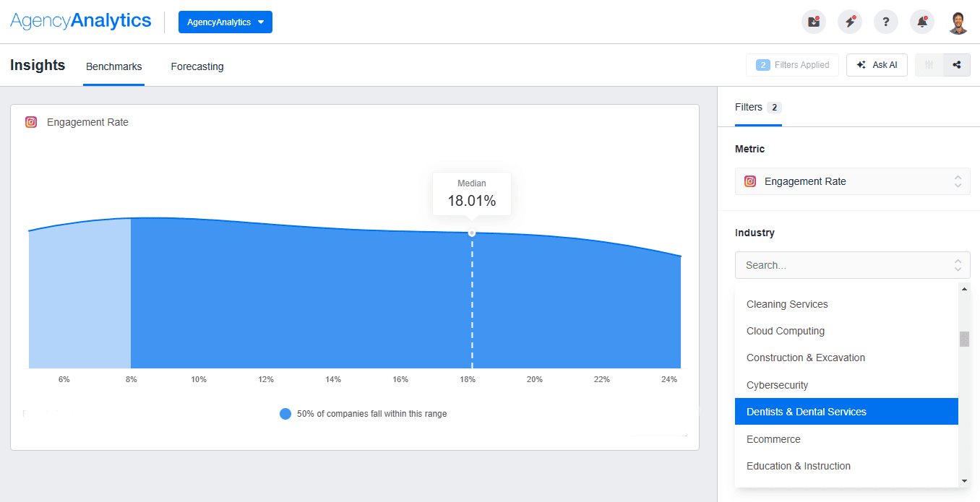Click the What's New lightning bolt icon

(850, 22)
